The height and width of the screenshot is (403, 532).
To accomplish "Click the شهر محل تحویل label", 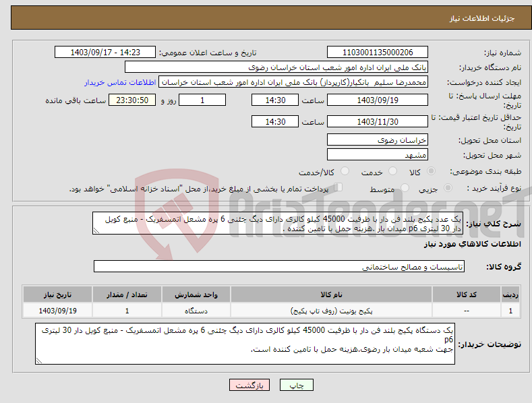I will pos(492,156).
